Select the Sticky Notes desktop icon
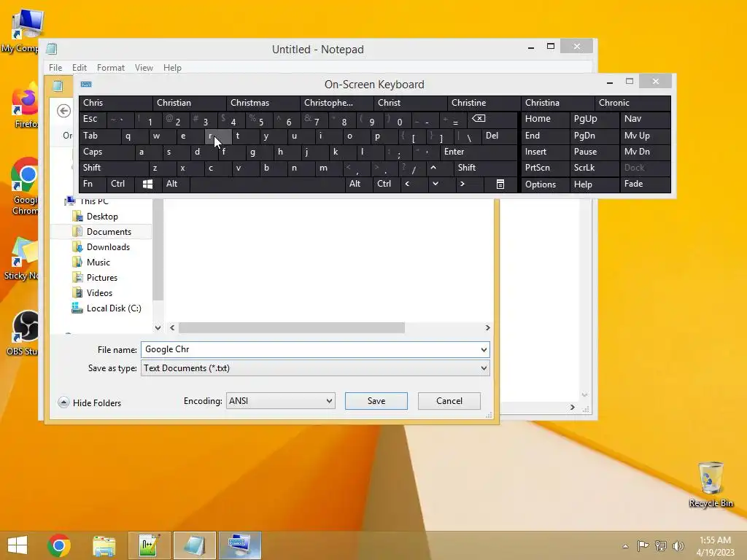Screen dimensions: 747x560 pyautogui.click(x=22, y=259)
